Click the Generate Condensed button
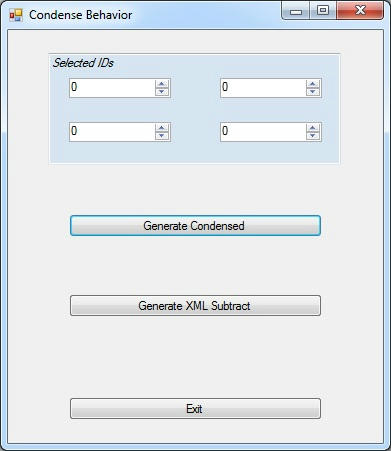 [x=195, y=226]
